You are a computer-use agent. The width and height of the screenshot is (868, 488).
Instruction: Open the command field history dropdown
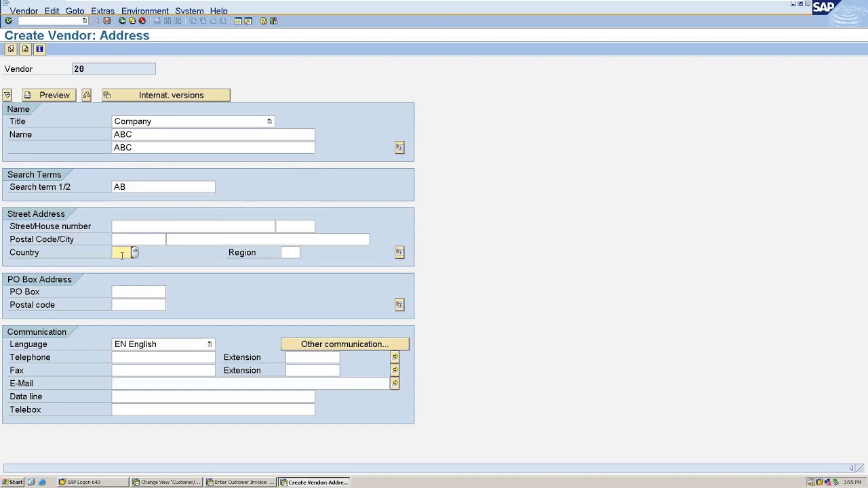point(84,21)
